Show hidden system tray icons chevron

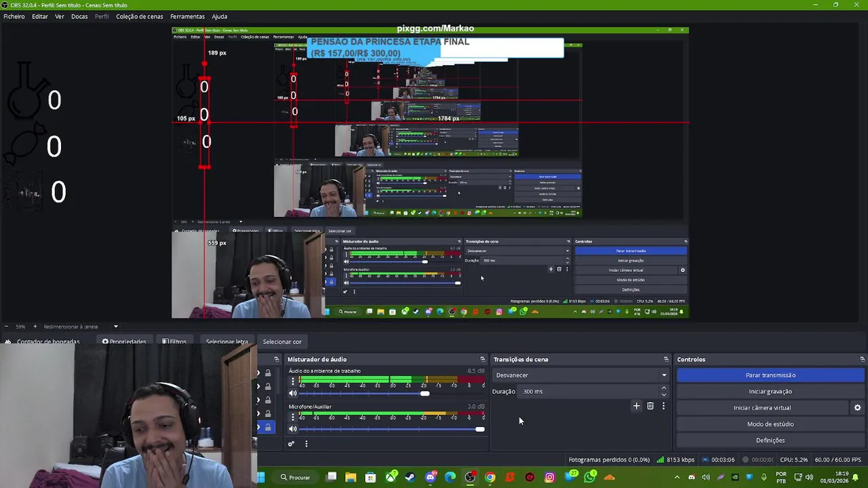click(677, 477)
